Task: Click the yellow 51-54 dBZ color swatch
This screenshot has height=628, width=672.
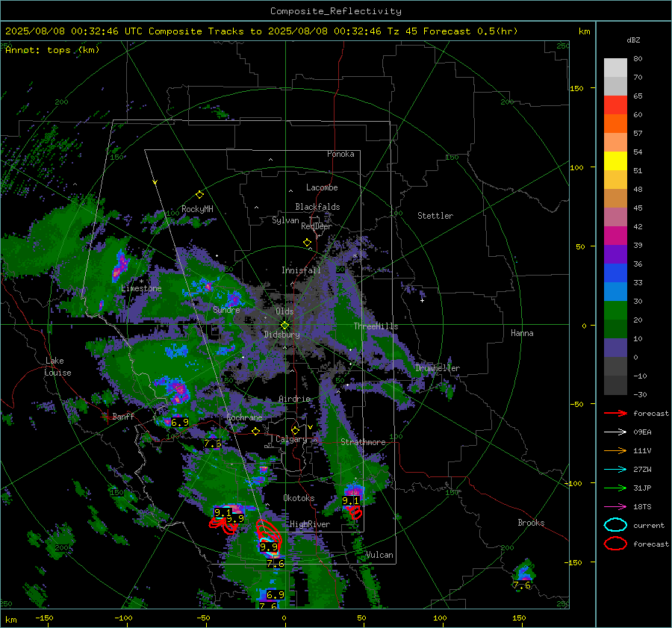Action: click(615, 161)
